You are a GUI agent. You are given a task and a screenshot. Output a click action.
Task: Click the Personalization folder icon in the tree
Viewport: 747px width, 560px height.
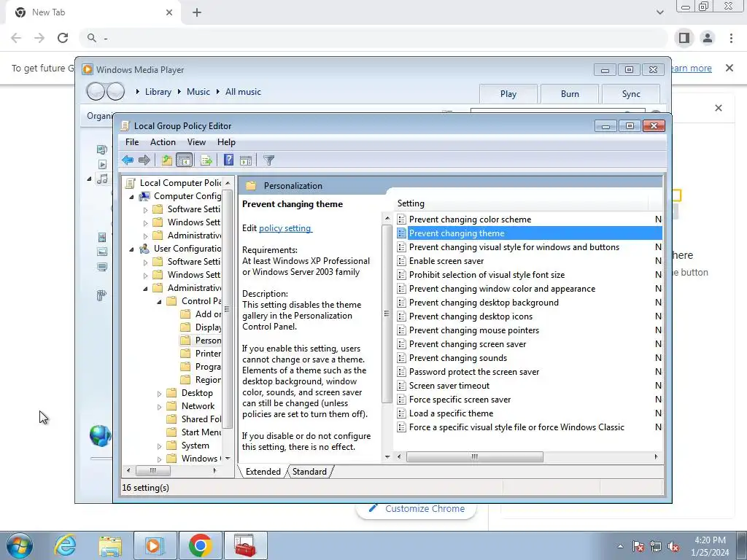point(185,341)
